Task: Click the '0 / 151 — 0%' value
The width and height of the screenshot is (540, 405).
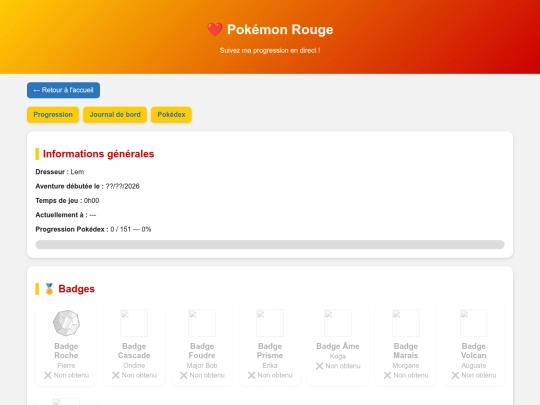Action: pos(131,229)
